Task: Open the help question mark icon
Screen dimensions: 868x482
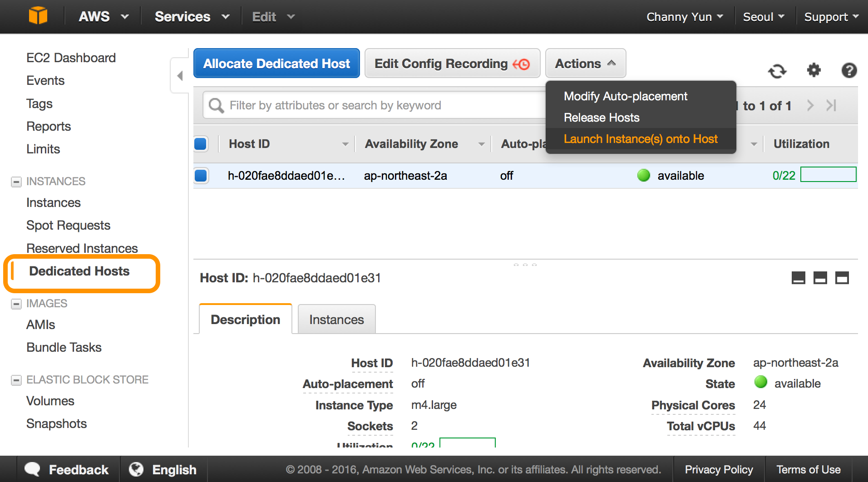Action: pyautogui.click(x=849, y=70)
